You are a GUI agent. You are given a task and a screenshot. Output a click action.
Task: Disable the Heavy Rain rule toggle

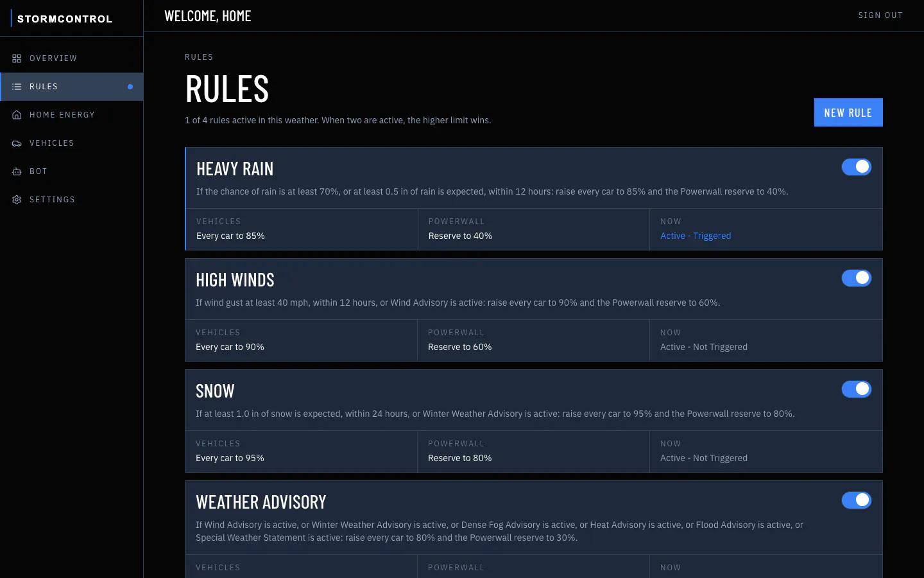pos(857,167)
